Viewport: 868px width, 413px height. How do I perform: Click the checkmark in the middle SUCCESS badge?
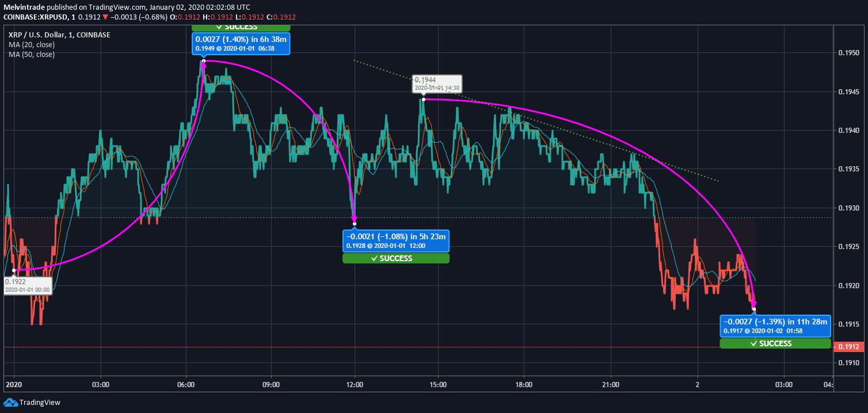pyautogui.click(x=374, y=259)
